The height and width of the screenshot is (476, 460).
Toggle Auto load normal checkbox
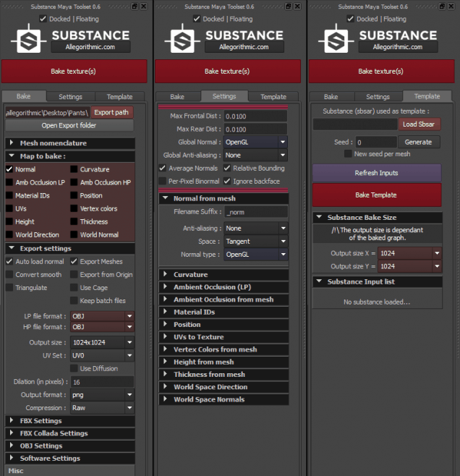click(9, 261)
